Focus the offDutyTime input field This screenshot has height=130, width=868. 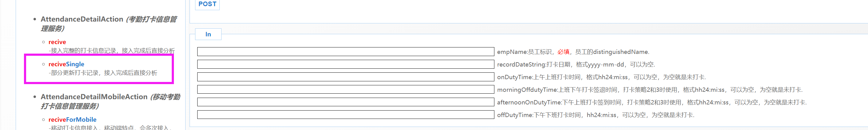click(345, 115)
